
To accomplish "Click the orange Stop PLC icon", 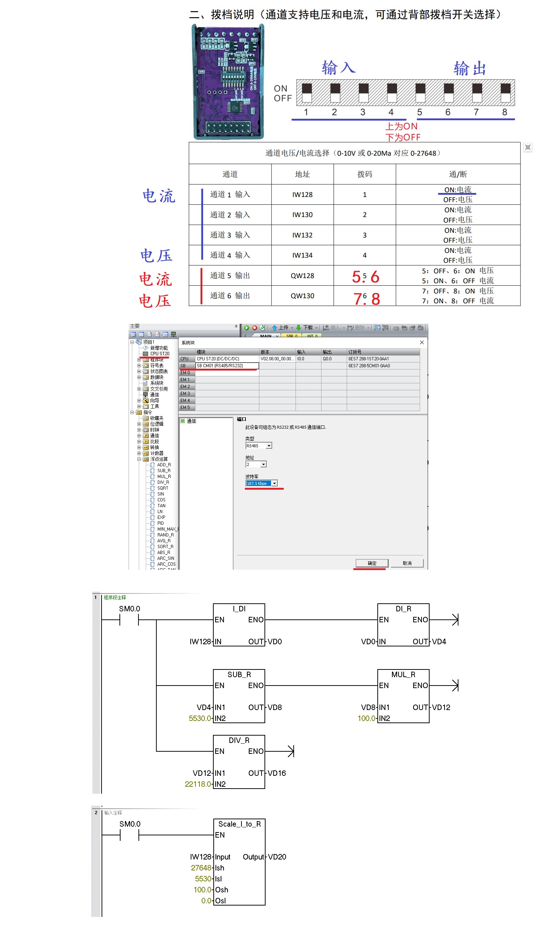I will click(x=254, y=328).
